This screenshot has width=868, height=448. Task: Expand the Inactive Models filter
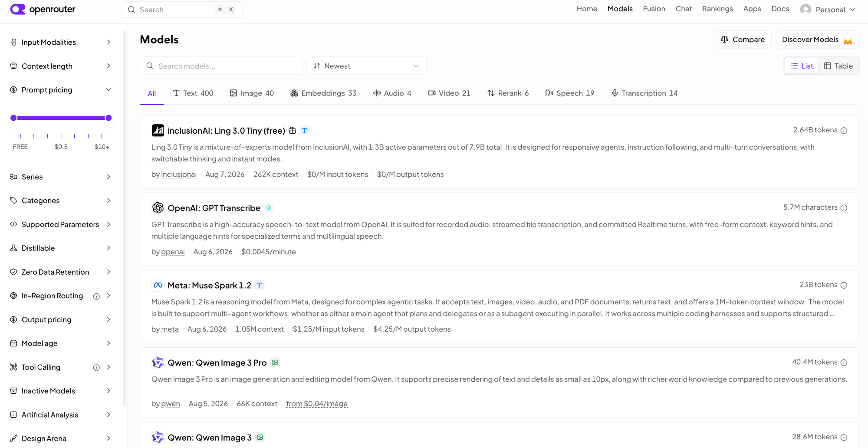[x=61, y=391]
